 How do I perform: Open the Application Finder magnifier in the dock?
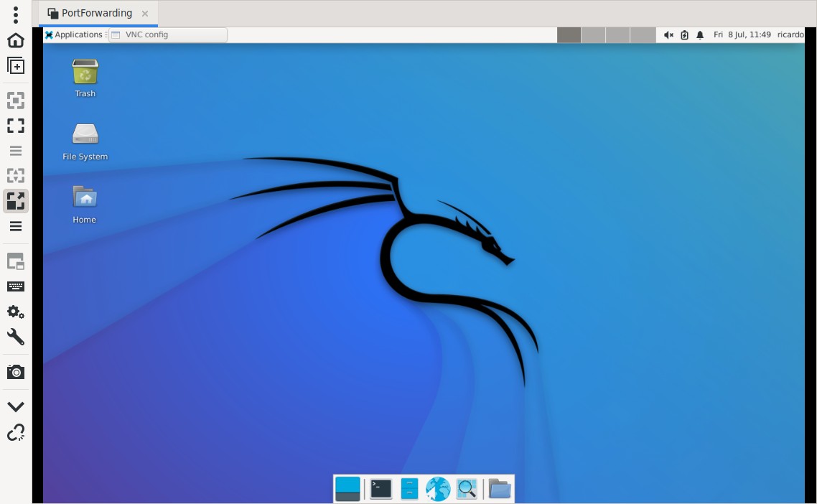pyautogui.click(x=467, y=489)
